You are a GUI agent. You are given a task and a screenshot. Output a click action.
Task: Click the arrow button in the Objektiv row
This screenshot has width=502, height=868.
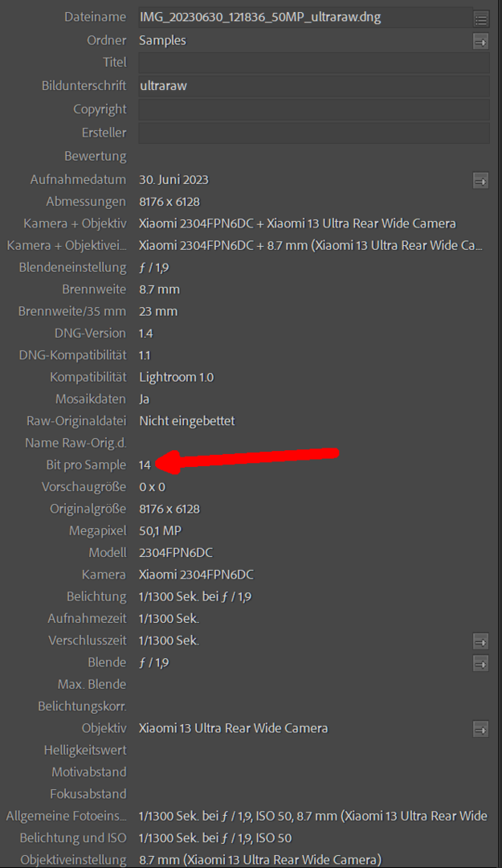[480, 729]
